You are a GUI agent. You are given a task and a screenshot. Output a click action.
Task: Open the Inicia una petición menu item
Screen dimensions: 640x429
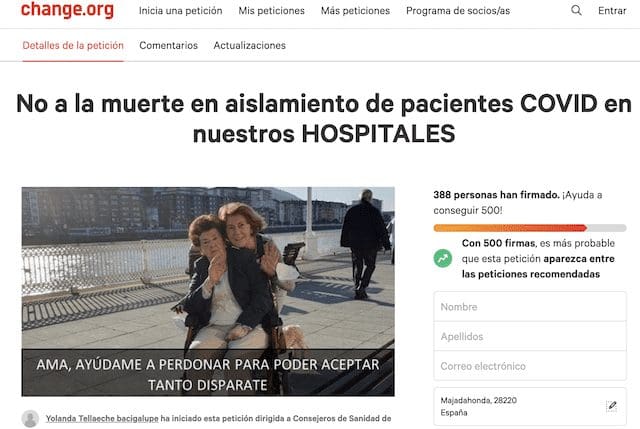point(180,11)
